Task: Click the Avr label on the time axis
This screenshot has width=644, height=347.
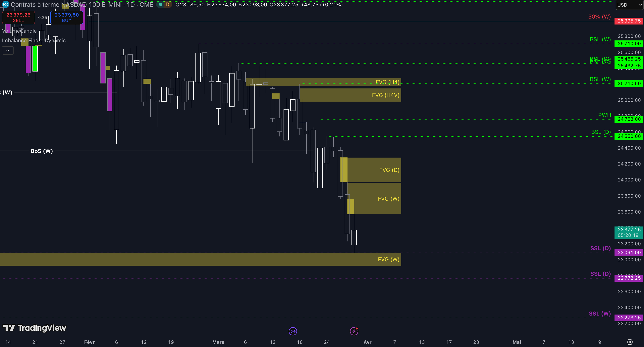Action: pyautogui.click(x=367, y=342)
